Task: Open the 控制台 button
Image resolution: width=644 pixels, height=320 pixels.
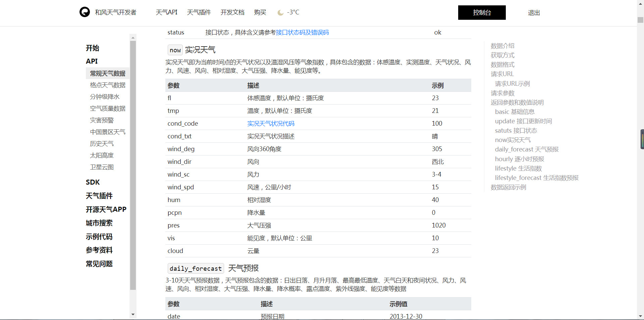Action: [482, 12]
